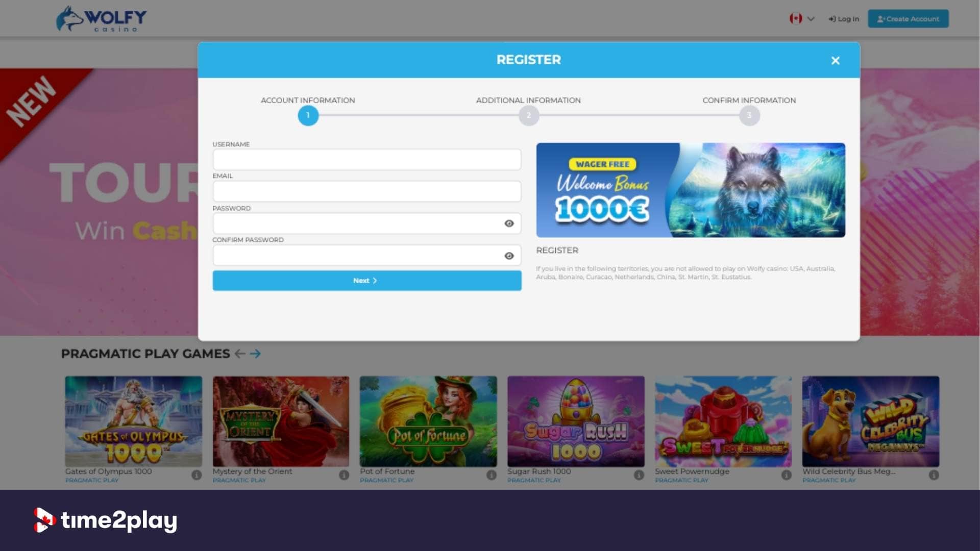The image size is (980, 551).
Task: Open Pot of Fortune game thumbnail
Action: [428, 421]
